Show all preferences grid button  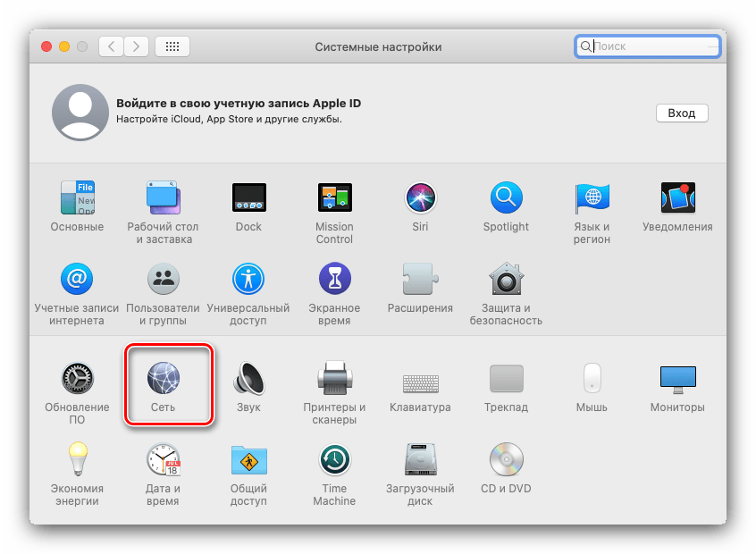click(x=172, y=46)
